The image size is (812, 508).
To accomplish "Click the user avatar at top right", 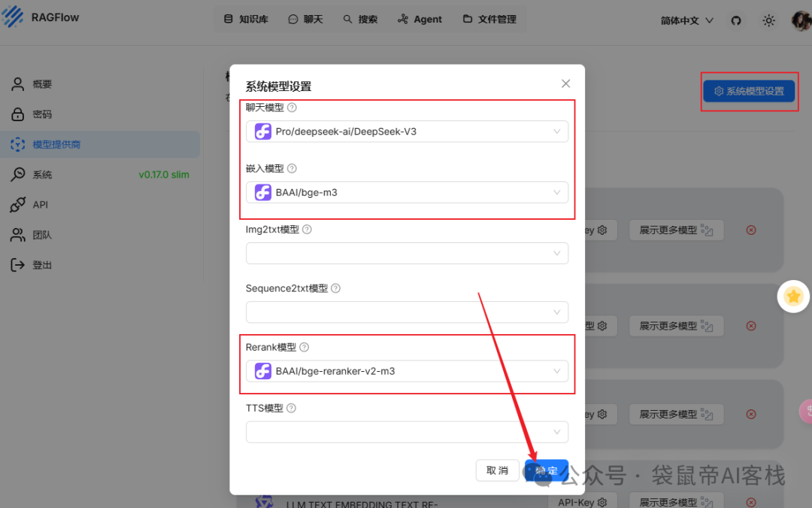I will click(x=801, y=21).
